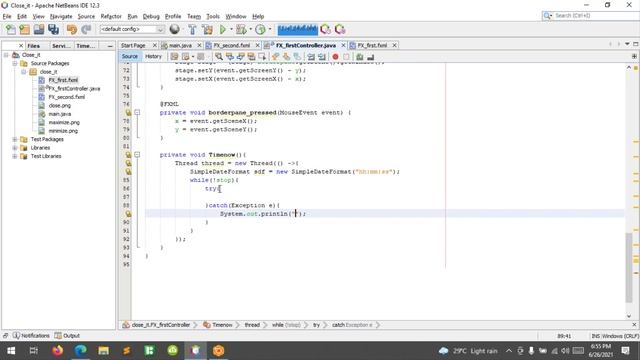Click the Source view button
The width and height of the screenshot is (640, 360).
point(130,56)
